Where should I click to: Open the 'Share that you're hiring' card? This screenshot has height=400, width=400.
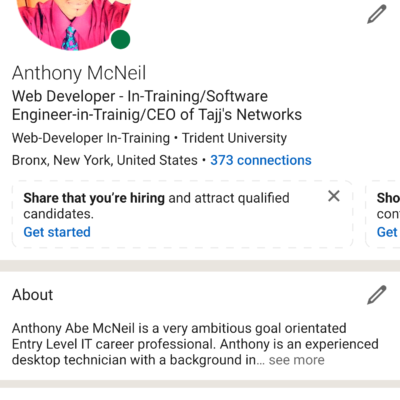[183, 214]
